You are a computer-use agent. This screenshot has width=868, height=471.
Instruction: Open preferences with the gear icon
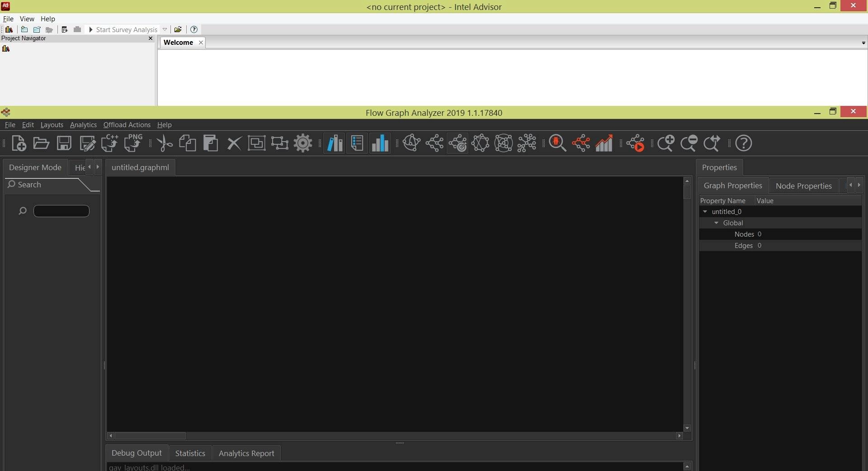tap(303, 143)
